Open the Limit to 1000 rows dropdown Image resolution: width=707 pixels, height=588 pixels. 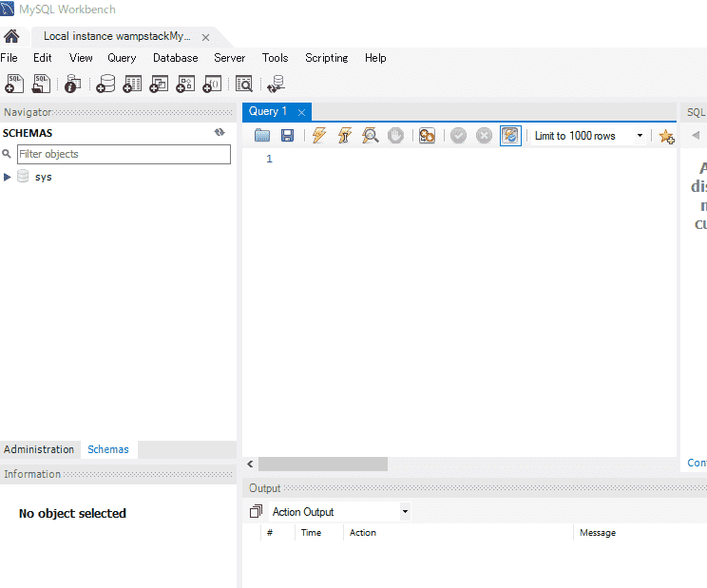coord(640,136)
